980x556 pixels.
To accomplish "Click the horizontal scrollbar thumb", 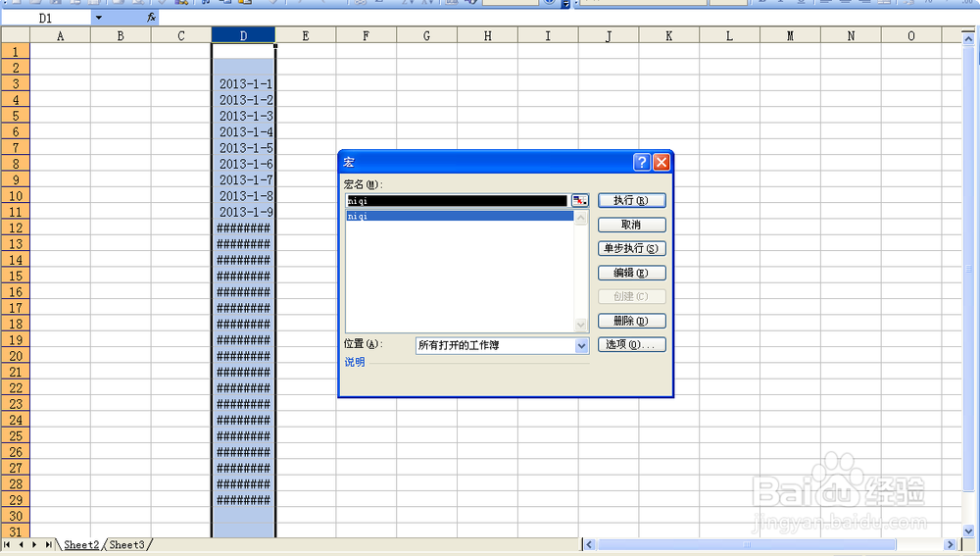I will [746, 545].
